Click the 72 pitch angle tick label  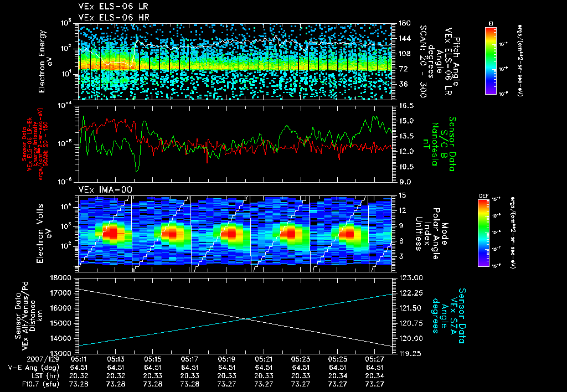[403, 69]
